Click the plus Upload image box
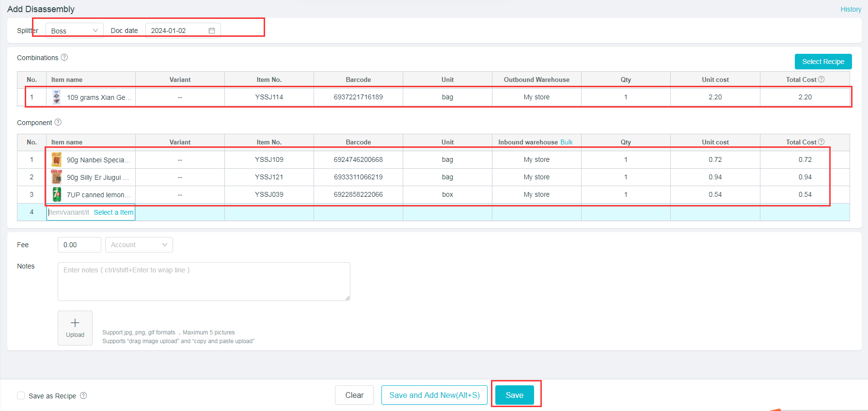The width and height of the screenshot is (868, 411). (75, 328)
